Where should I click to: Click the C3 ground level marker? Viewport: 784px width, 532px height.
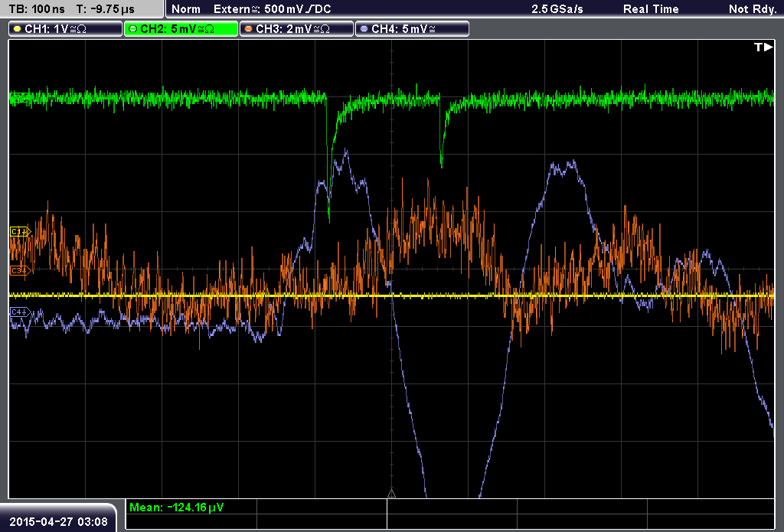pos(21,270)
